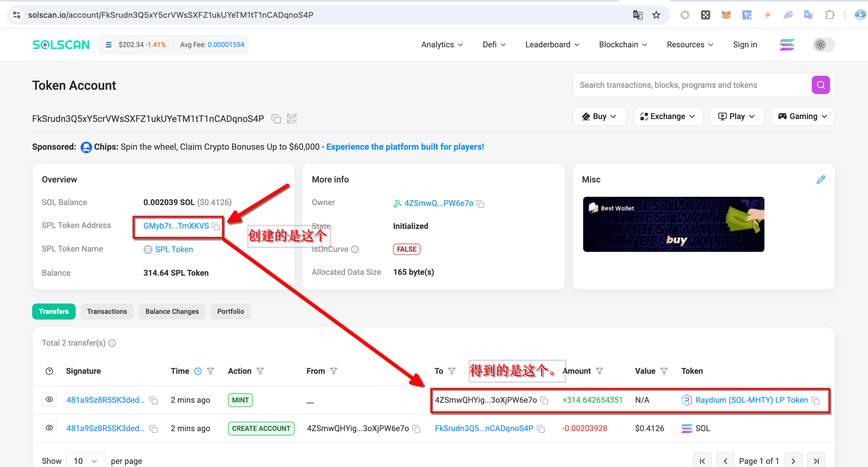Image resolution: width=868 pixels, height=467 pixels.
Task: Show QR code for the account address
Action: pos(291,119)
